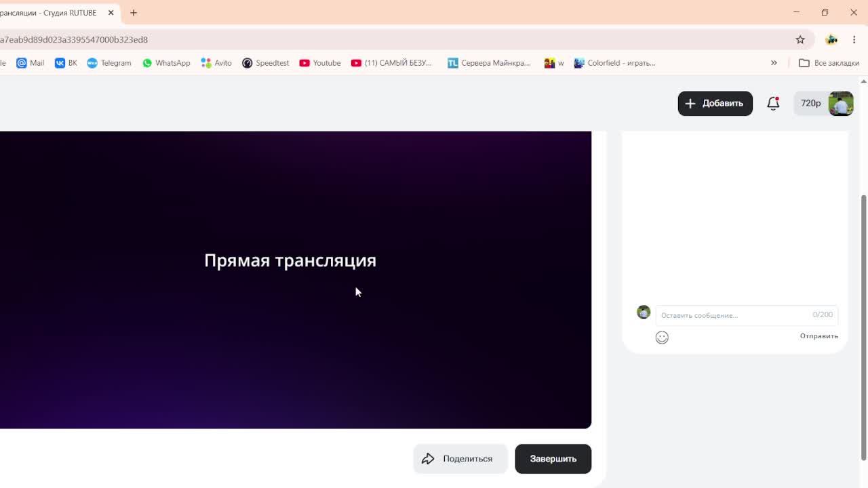The image size is (868, 488).
Task: Click the Прямая трансляция text
Action: (290, 261)
